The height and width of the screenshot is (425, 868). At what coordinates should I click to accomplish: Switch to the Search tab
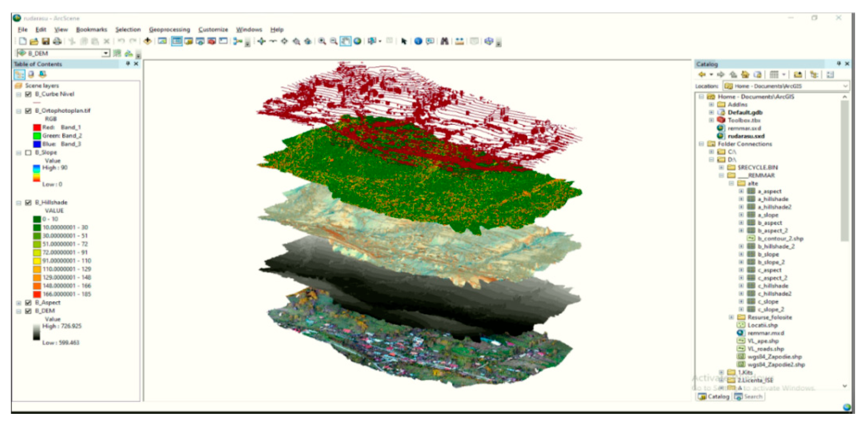click(749, 397)
